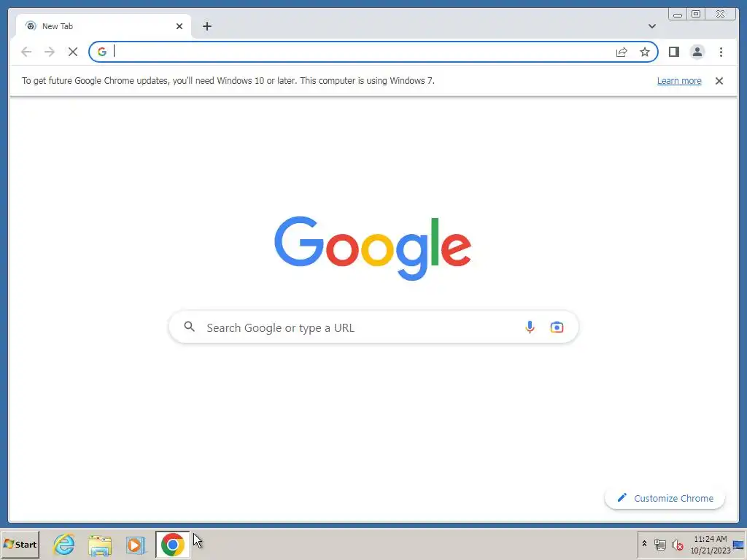Click the Customize Chrome button
The height and width of the screenshot is (560, 747).
pos(665,498)
